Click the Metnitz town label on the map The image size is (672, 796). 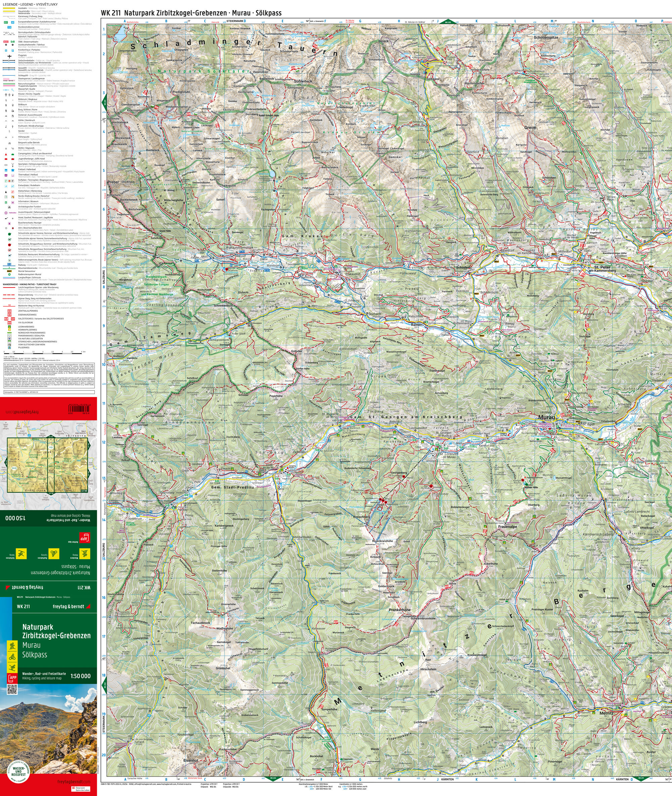606,713
